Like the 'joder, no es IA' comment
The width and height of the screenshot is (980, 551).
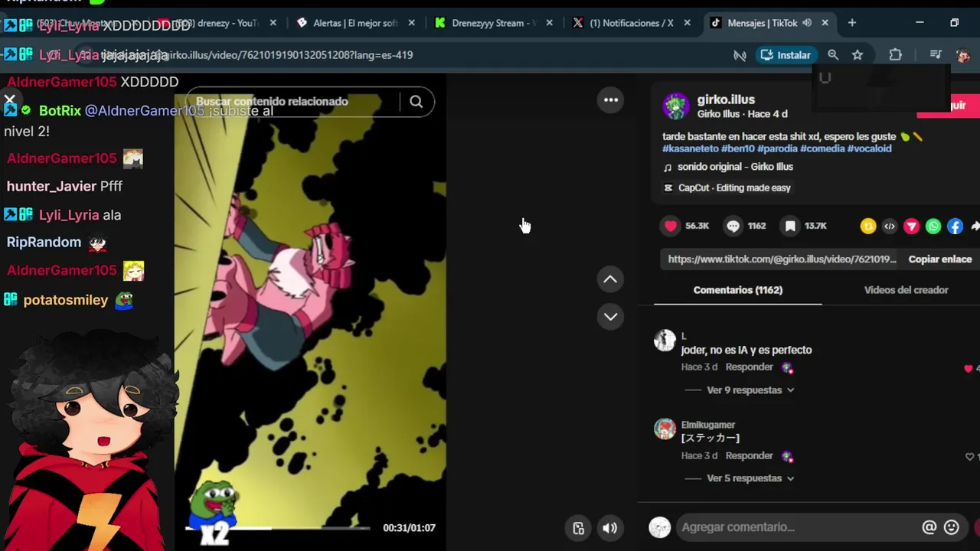969,368
